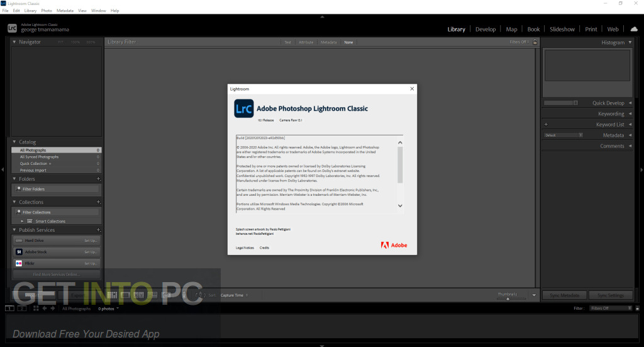This screenshot has height=347, width=644.
Task: Click the Flickr service icon
Action: pyautogui.click(x=19, y=263)
